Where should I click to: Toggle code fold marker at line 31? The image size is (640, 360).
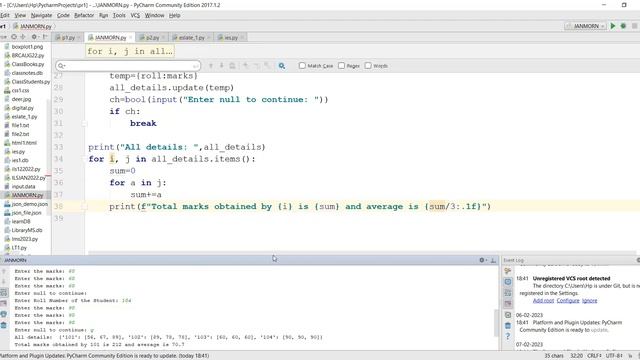(x=84, y=123)
